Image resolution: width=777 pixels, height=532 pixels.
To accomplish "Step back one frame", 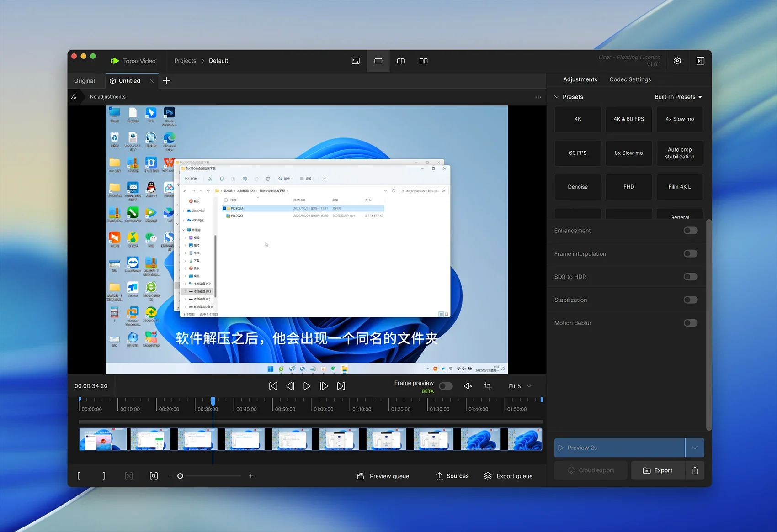I will pos(290,386).
